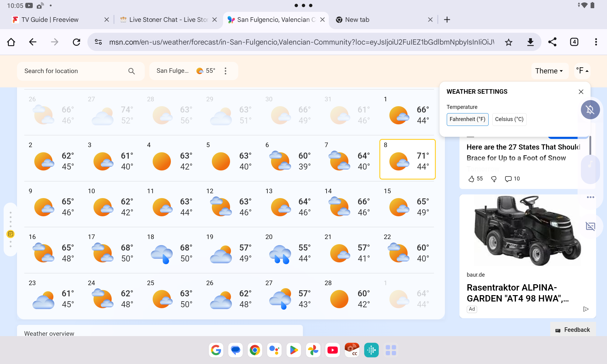Screen dimensions: 607x364
Task: Share this page
Action: click(552, 42)
